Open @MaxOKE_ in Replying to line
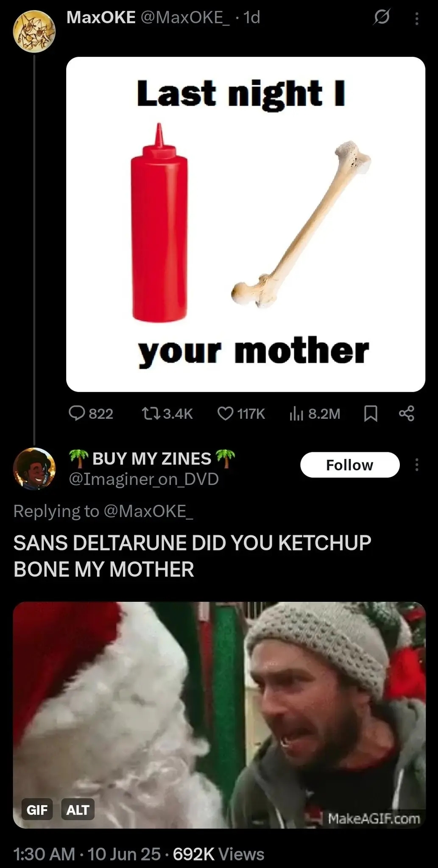The height and width of the screenshot is (868, 438). 148,511
